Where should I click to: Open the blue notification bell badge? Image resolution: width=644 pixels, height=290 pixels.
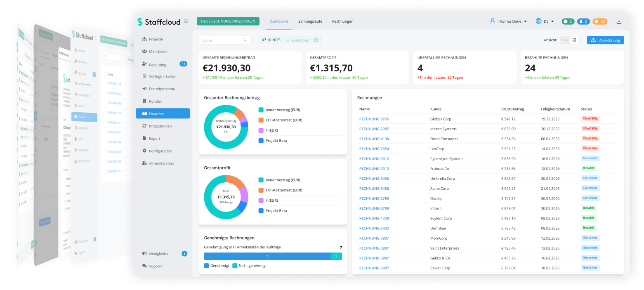click(583, 21)
